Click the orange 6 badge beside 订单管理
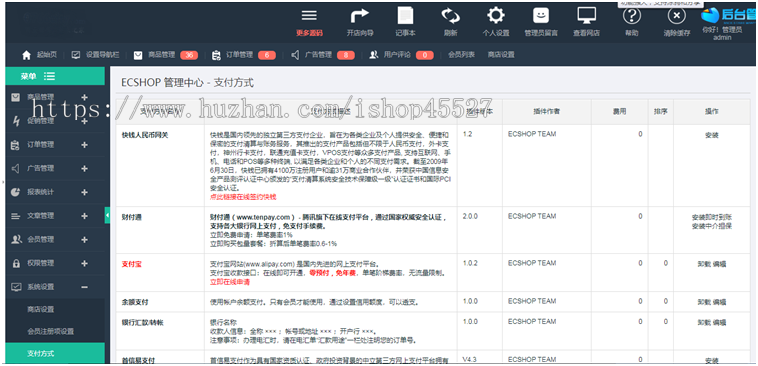758x366 pixels. [x=267, y=55]
